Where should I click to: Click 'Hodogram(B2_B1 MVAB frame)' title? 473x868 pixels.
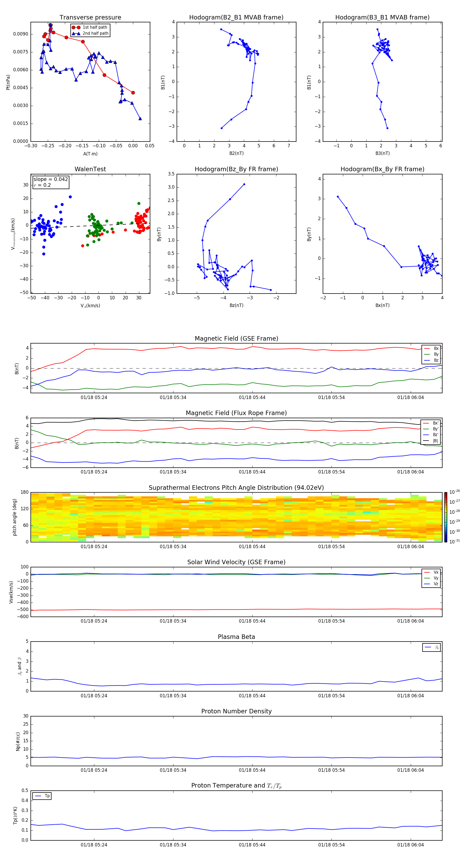[x=236, y=18]
